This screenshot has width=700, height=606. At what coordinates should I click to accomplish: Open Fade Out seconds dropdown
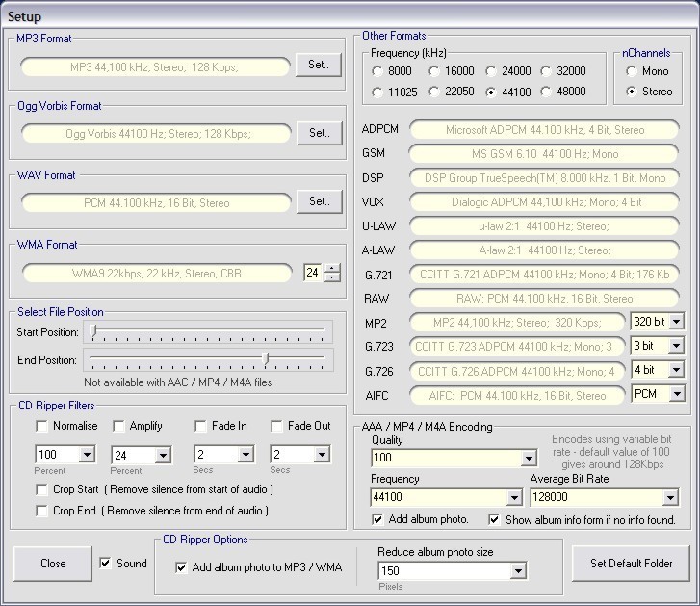tap(322, 455)
